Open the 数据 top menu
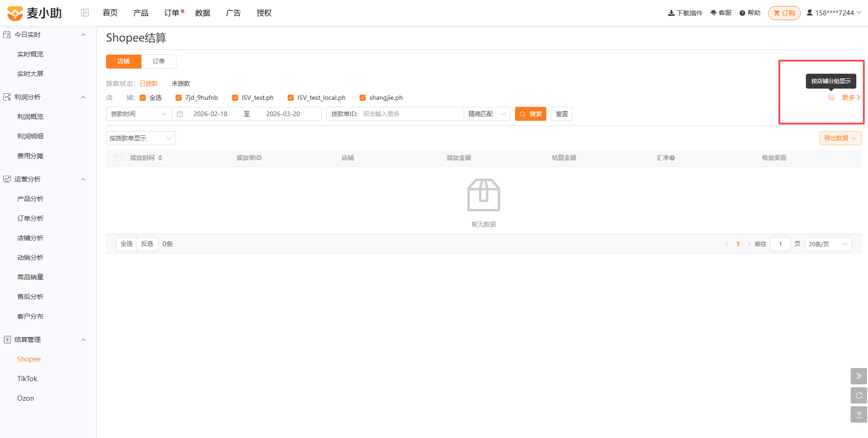The height and width of the screenshot is (438, 868). (x=203, y=13)
